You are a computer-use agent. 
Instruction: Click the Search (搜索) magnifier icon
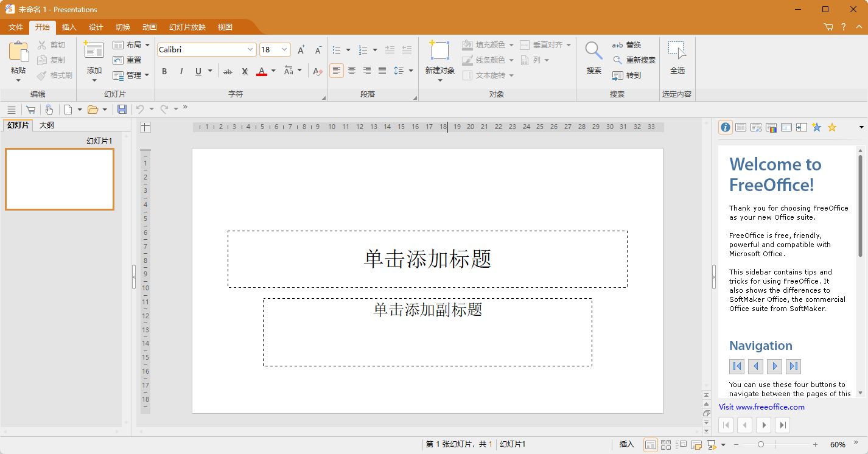(593, 51)
